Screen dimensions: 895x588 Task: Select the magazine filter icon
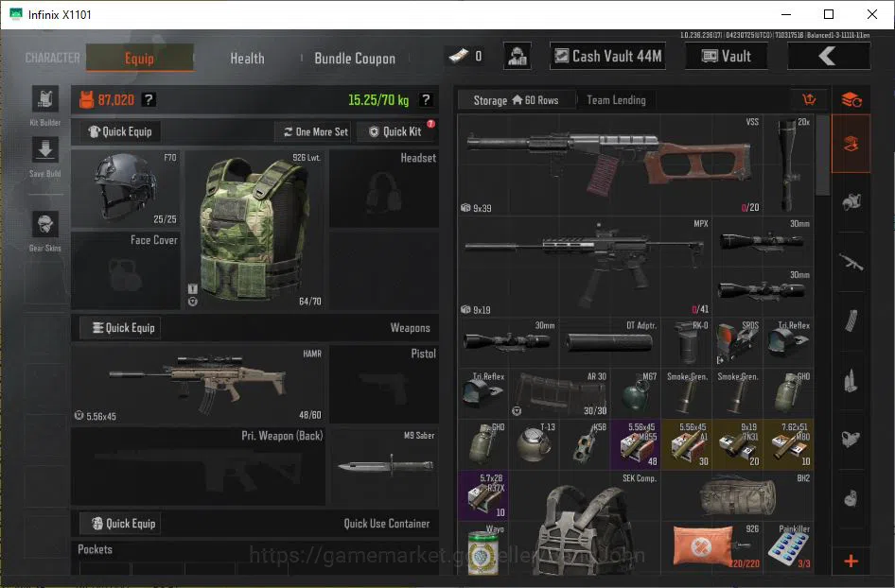tap(851, 321)
